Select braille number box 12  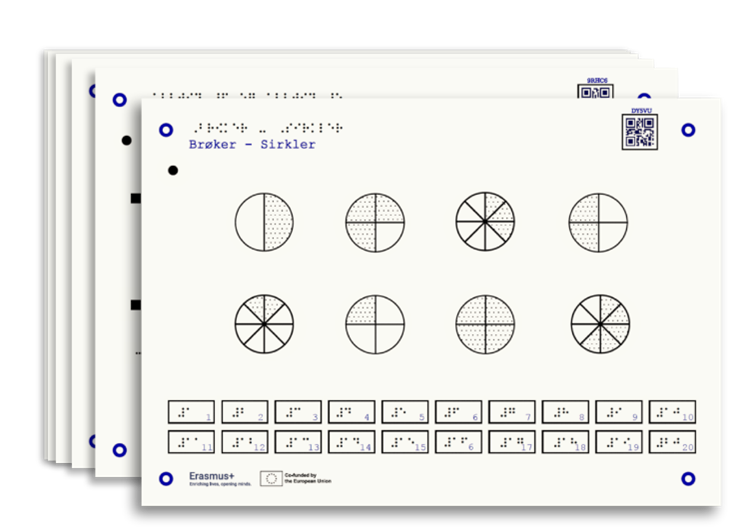pos(245,442)
